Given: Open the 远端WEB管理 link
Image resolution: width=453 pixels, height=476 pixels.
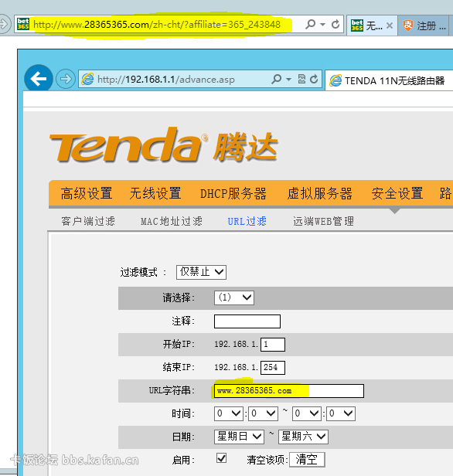Looking at the screenshot, I should pos(323,221).
